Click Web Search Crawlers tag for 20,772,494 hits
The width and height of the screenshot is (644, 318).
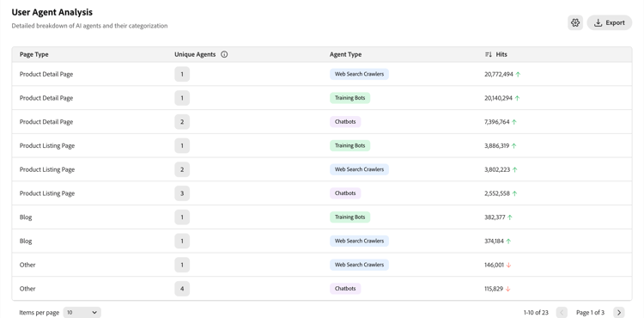click(x=359, y=74)
